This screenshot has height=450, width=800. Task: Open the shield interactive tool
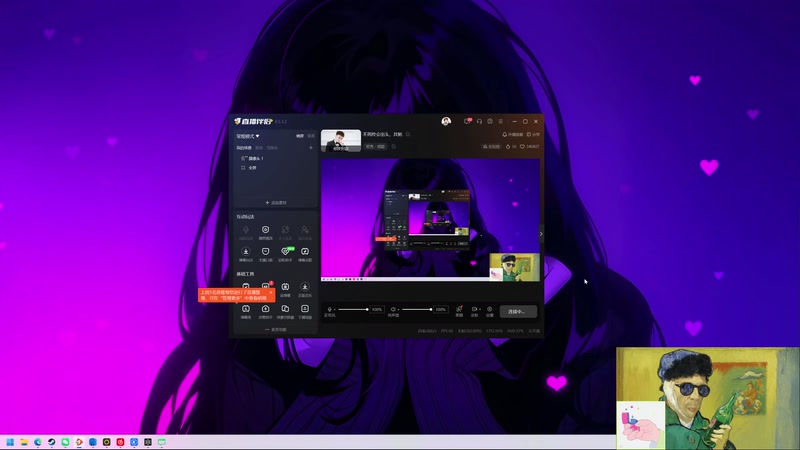coord(265,254)
